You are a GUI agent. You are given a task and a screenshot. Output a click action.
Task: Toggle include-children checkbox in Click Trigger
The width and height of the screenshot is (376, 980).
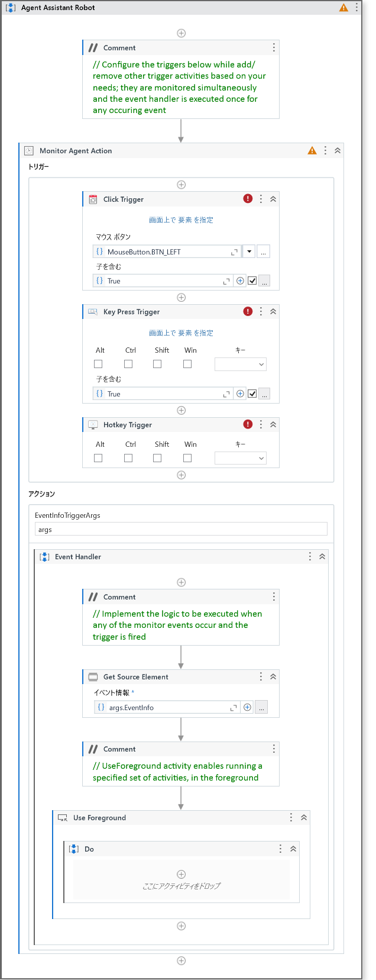[252, 281]
